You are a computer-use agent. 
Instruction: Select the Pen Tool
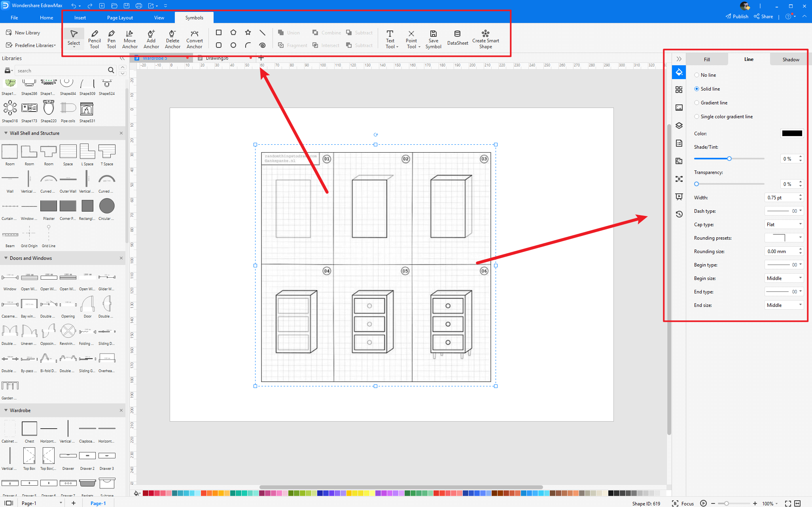112,39
